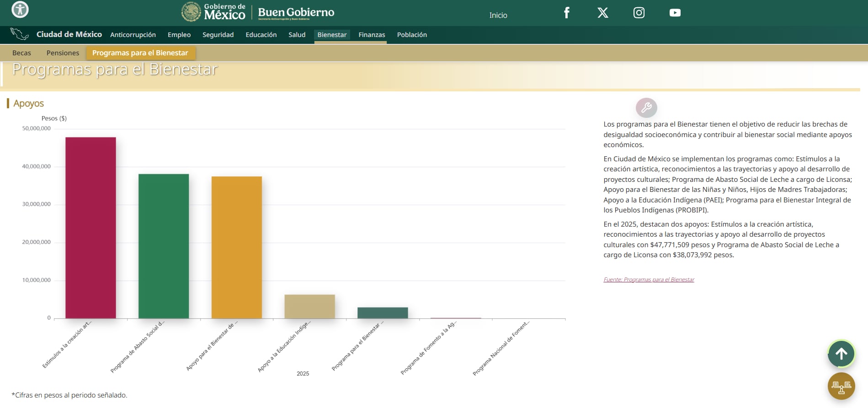Open the Anticorrupción menu item
Viewport: 868px width, 408px height.
[x=133, y=35]
